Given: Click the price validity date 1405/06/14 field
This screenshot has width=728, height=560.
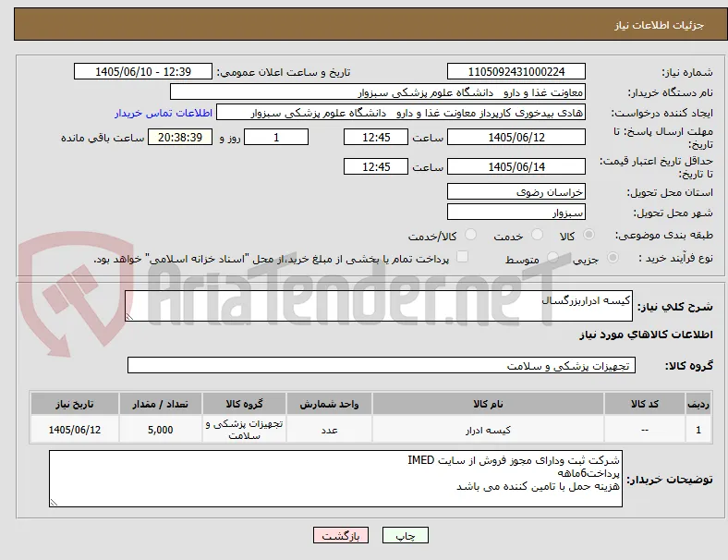Looking at the screenshot, I should 516,166.
